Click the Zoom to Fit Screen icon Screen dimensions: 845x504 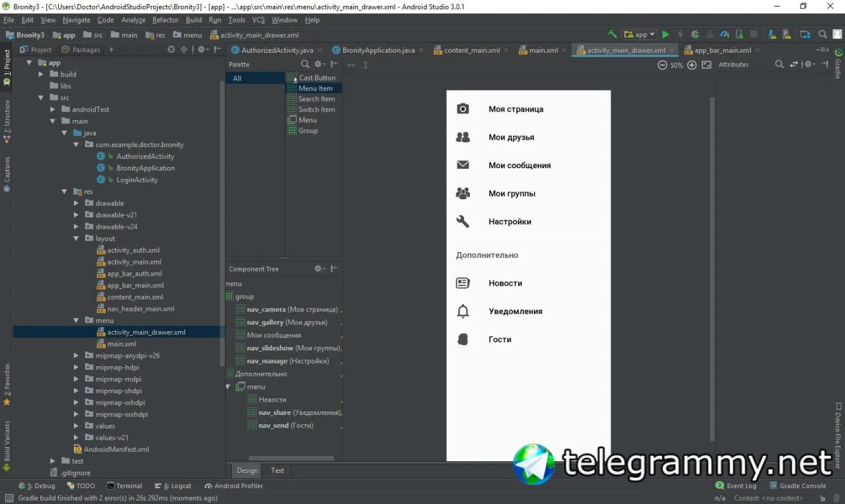pyautogui.click(x=706, y=65)
